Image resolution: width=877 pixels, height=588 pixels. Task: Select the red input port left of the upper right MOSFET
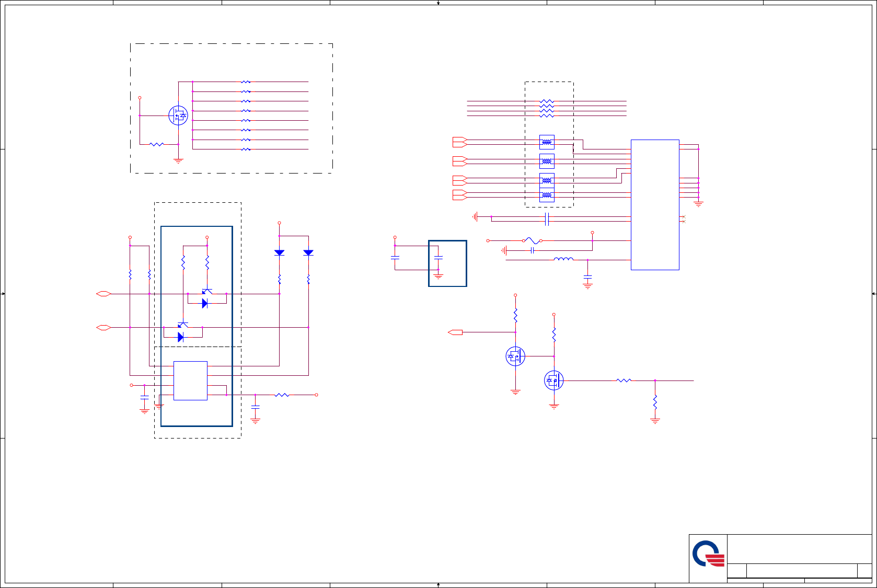tap(455, 332)
